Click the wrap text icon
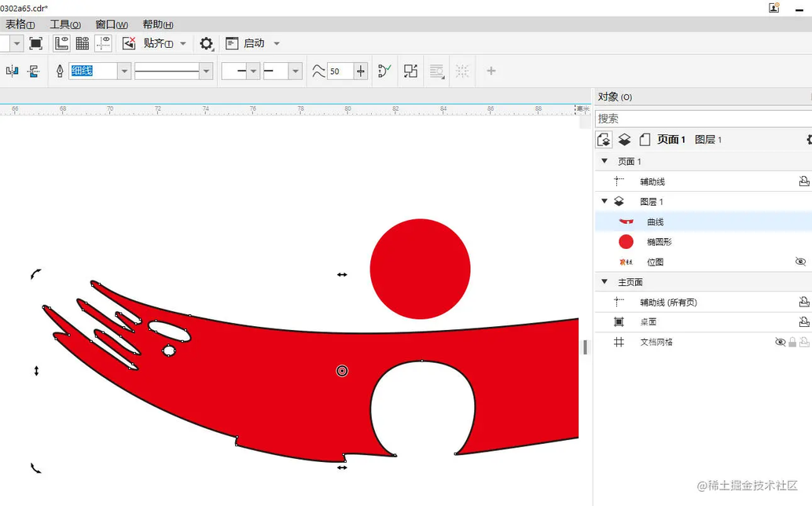812x506 pixels. coord(436,71)
